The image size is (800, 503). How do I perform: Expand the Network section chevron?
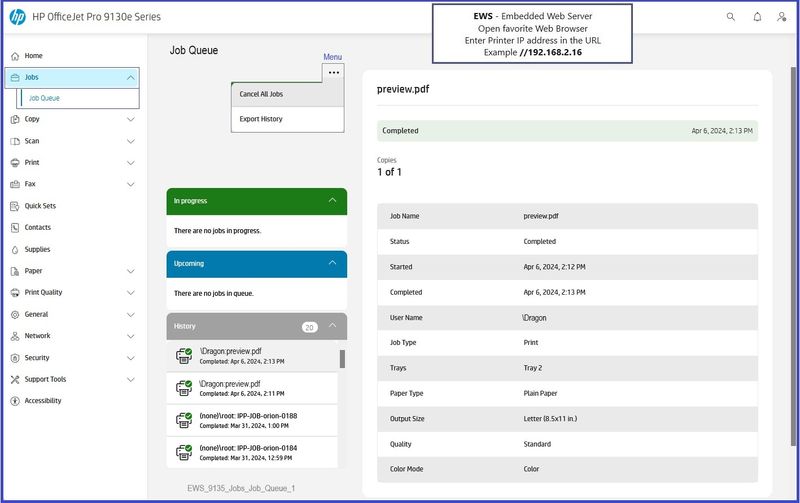[131, 336]
